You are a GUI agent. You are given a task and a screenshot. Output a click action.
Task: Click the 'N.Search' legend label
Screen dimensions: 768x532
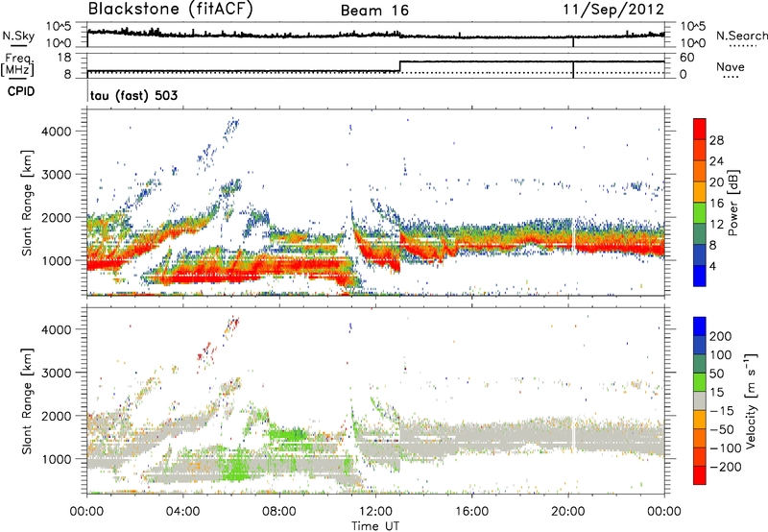(x=741, y=36)
